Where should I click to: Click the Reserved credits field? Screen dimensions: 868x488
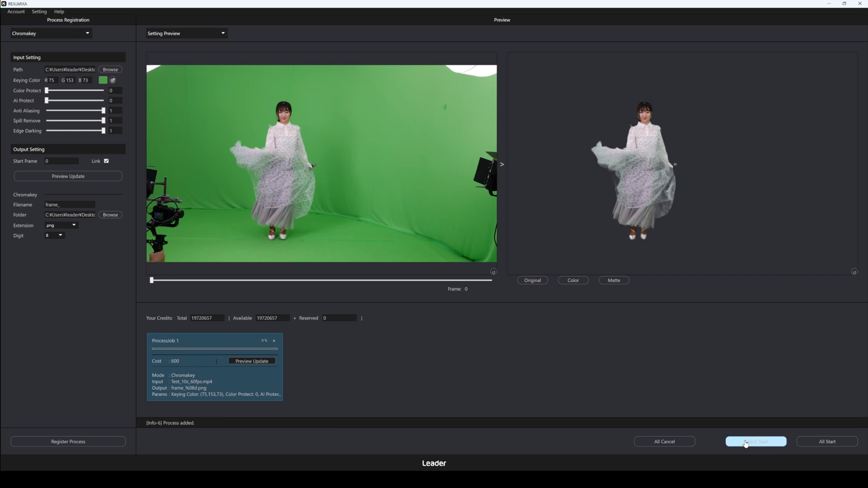tap(340, 318)
